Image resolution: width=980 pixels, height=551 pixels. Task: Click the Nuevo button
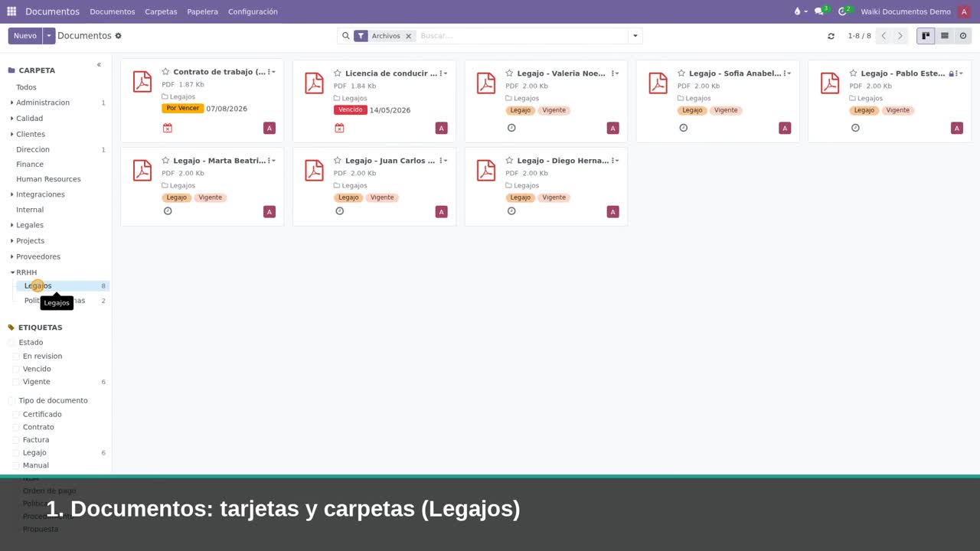[x=25, y=36]
